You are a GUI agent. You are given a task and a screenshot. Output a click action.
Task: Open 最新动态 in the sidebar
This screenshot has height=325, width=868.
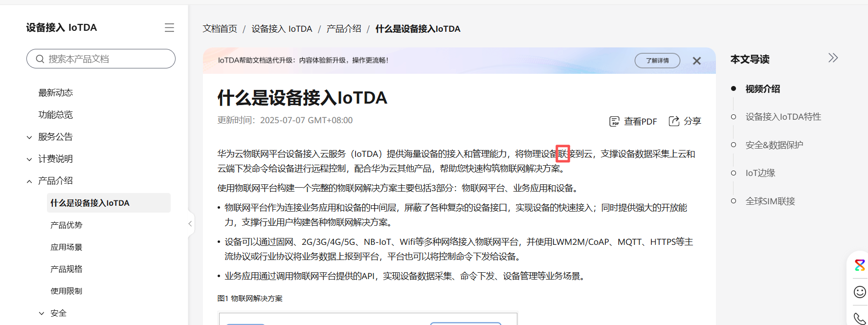coord(56,92)
